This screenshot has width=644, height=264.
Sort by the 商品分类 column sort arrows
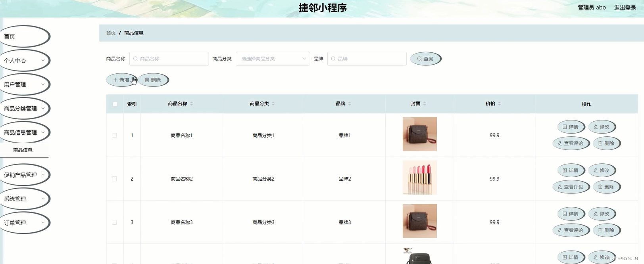(x=273, y=104)
